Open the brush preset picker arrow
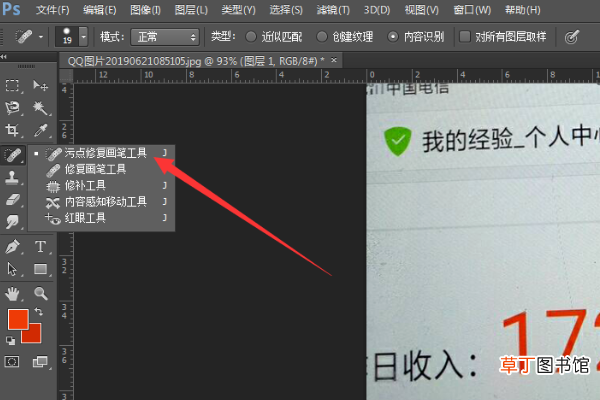 pos(83,37)
